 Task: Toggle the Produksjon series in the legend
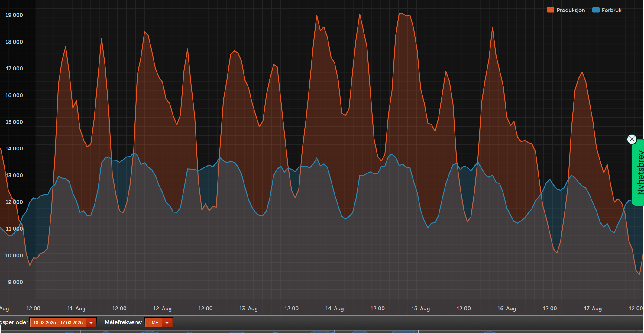pos(566,10)
